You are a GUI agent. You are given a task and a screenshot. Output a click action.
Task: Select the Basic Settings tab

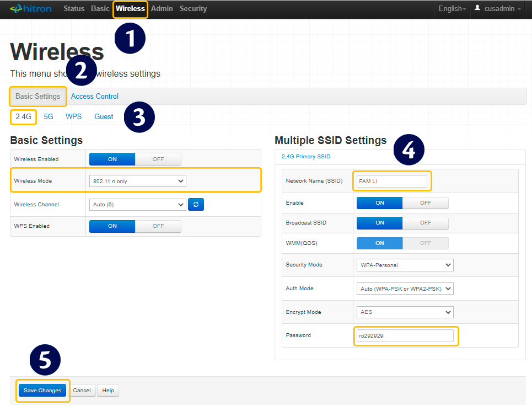coord(37,97)
